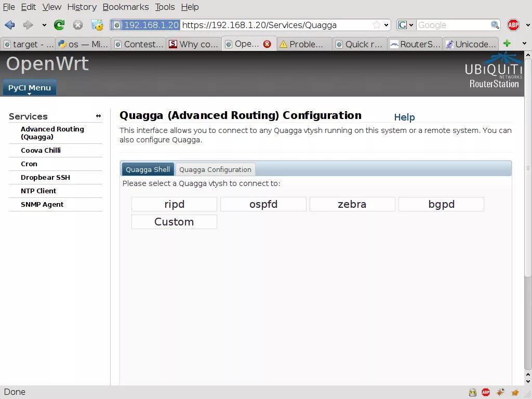
Task: Open the back/forward history dropdown arrow
Action: 44,25
